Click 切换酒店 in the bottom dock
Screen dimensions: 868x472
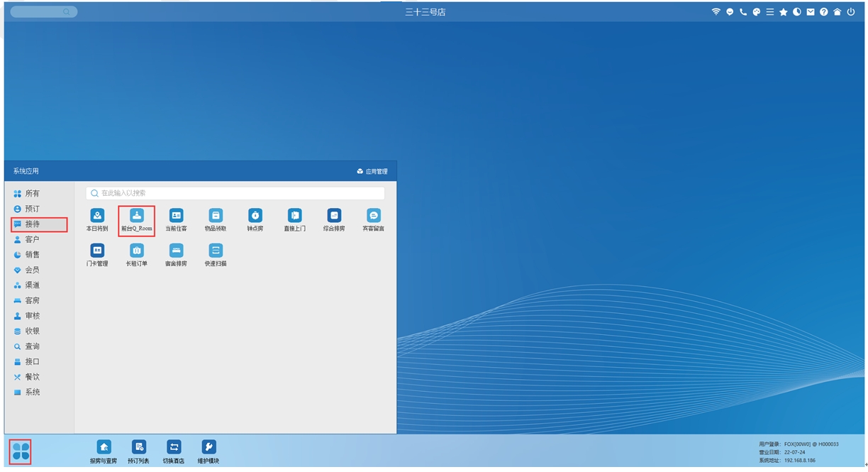(x=174, y=451)
